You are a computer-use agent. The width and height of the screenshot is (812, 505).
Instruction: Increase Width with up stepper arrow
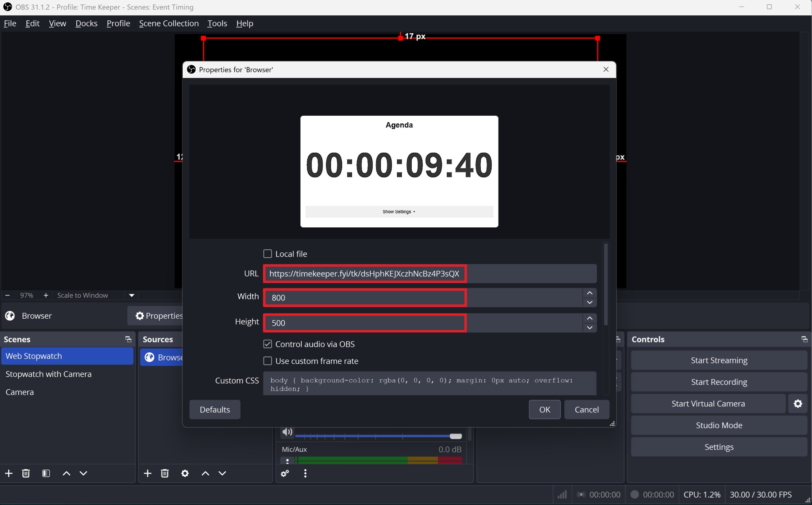coord(590,293)
